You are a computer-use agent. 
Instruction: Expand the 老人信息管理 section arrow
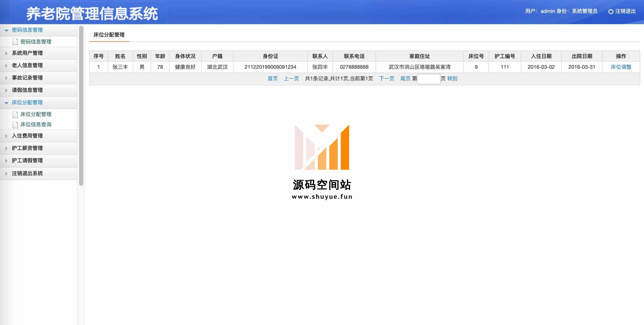click(6, 66)
